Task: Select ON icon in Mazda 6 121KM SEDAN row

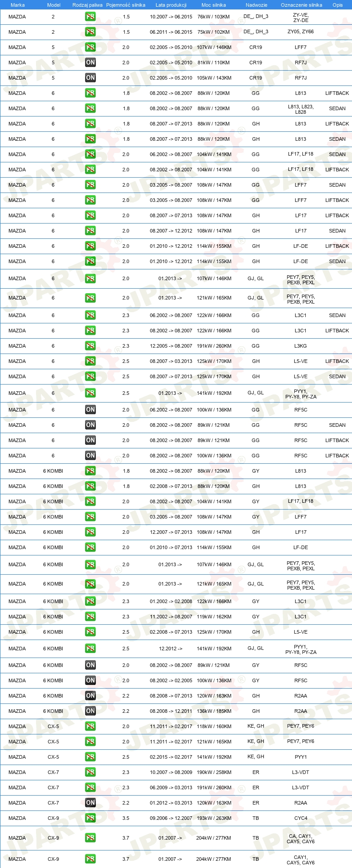Action: 90,425
